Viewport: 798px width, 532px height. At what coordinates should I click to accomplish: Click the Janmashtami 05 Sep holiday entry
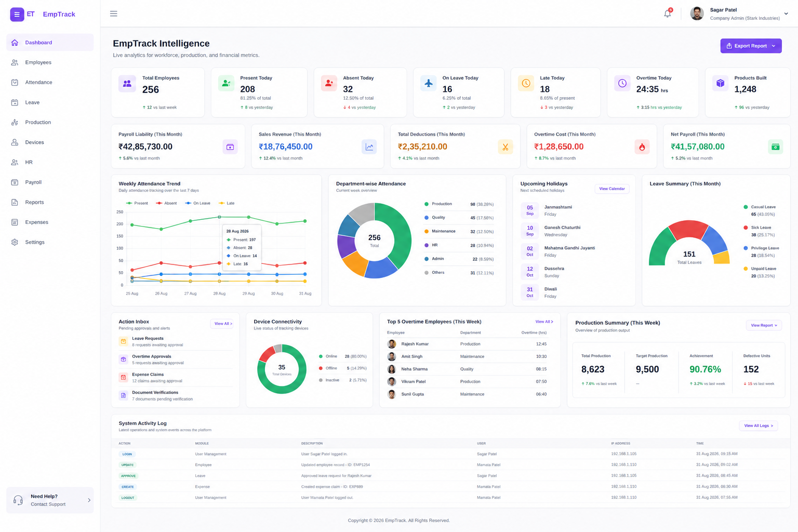(574, 210)
